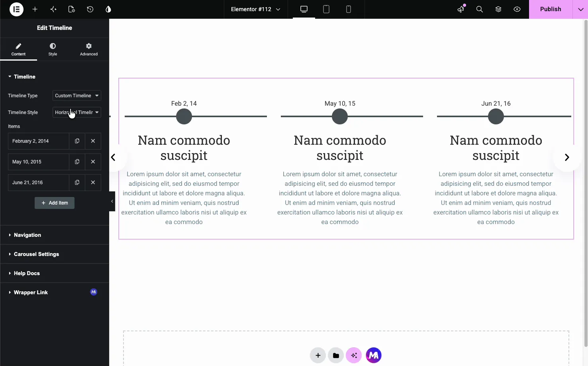
Task: Open the Structure layers icon
Action: click(x=498, y=9)
